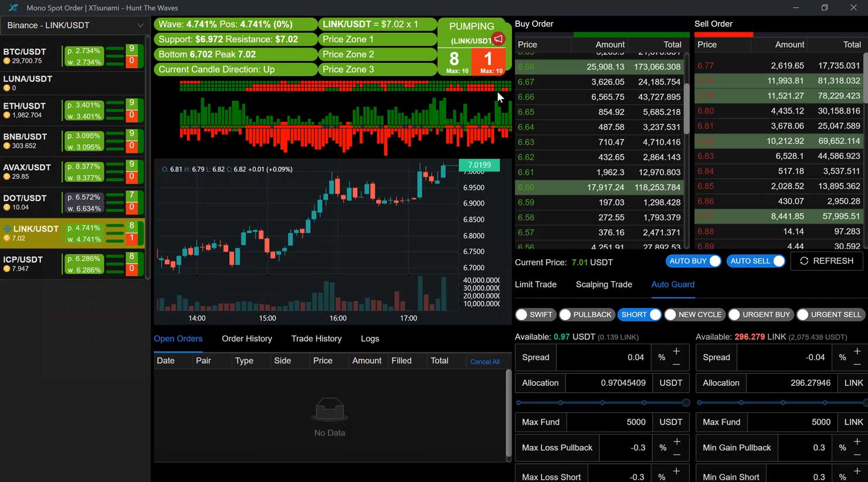The image size is (868, 482).
Task: Click the USDT Allocation input field
Action: [609, 383]
